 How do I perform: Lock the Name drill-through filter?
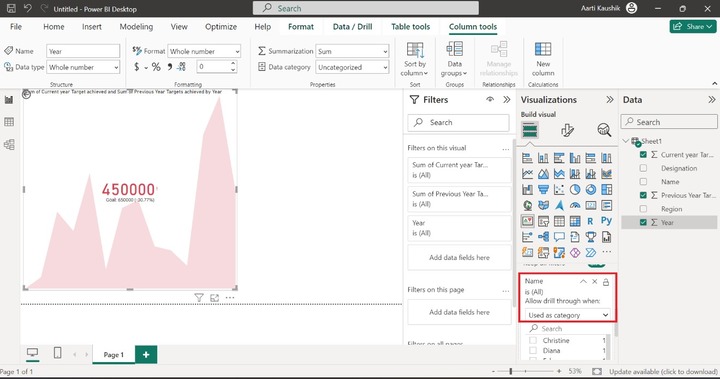click(x=606, y=282)
